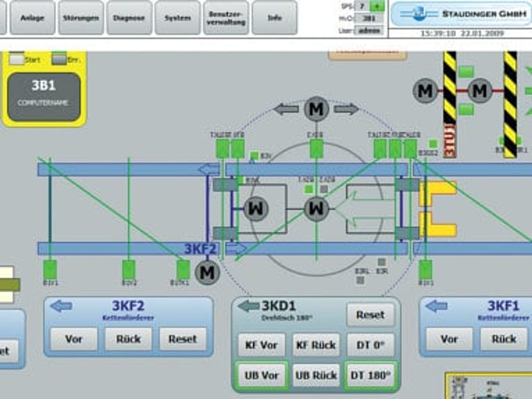Open the Info menu
Viewport: 532px width, 399px height.
click(x=275, y=18)
